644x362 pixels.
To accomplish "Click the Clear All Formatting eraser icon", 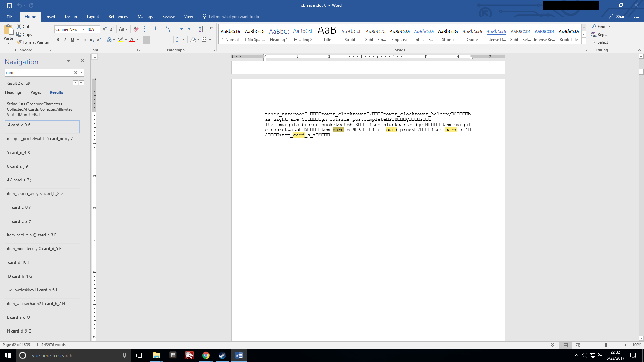I will point(136,29).
